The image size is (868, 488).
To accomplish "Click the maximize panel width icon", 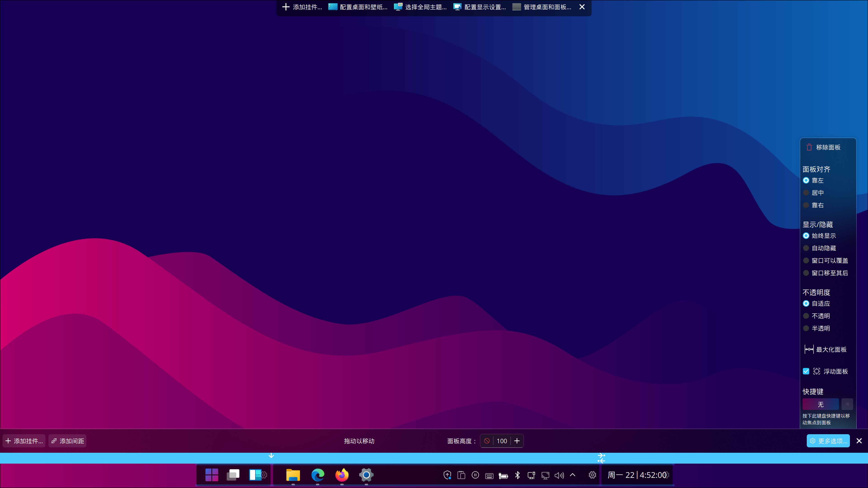I will [x=809, y=349].
